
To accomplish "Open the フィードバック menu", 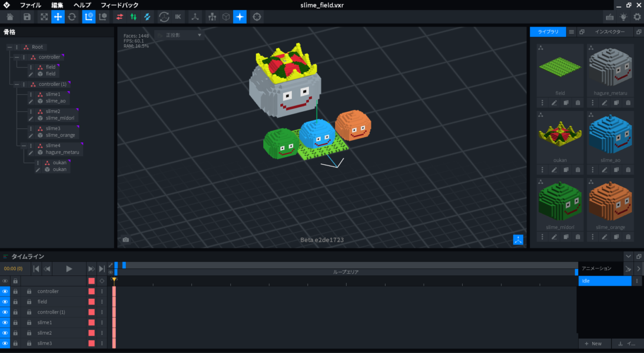I will (119, 5).
